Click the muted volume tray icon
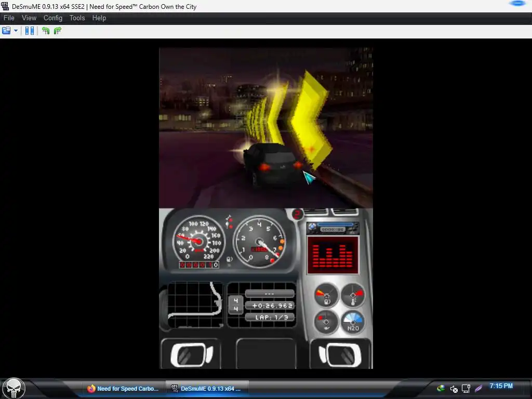Viewport: 532px width, 399px height. [x=454, y=389]
